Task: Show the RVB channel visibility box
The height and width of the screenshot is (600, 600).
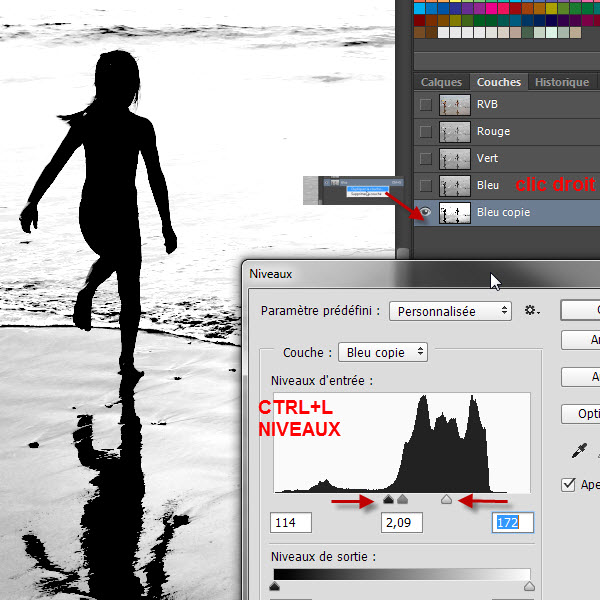Action: [426, 105]
